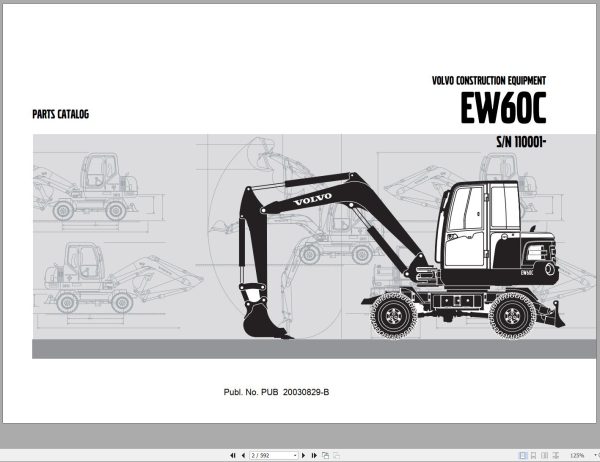Click the S/N 110001- serial text
This screenshot has width=600, height=462.
[x=521, y=142]
